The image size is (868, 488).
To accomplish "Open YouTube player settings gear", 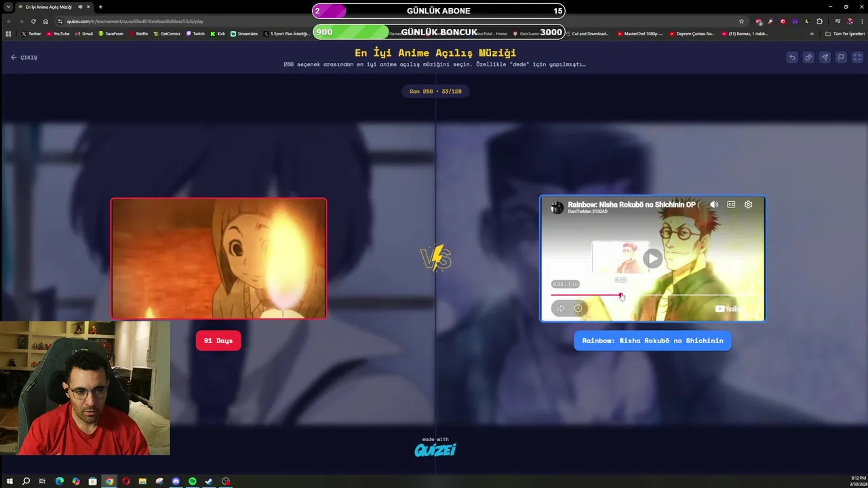I will [748, 205].
